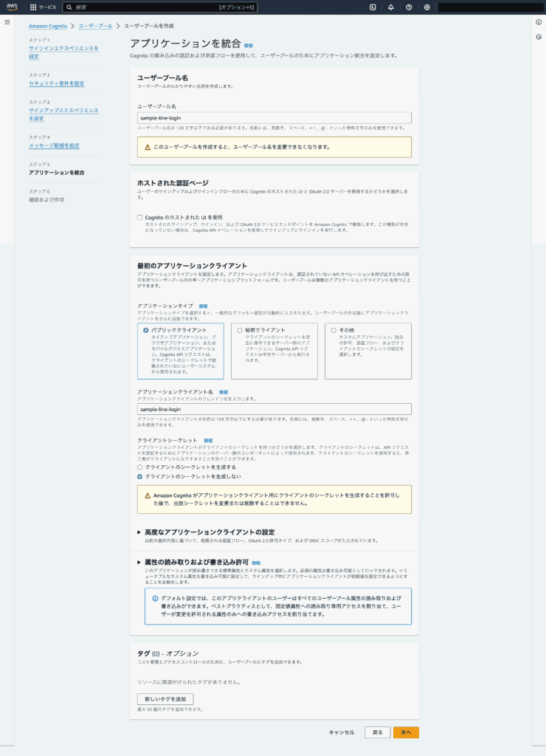Viewport: 546px width, 756px height.
Task: Click the ユーザープール名 text field
Action: click(274, 118)
